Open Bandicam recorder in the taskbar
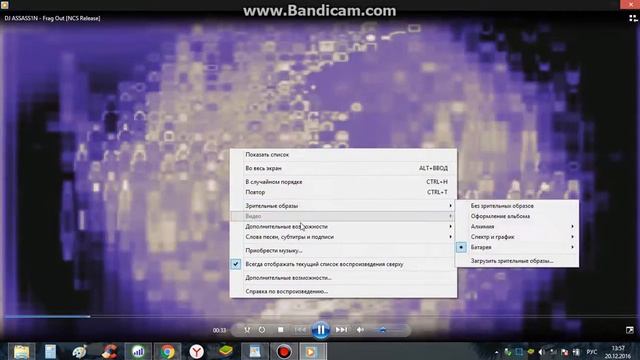The height and width of the screenshot is (360, 640). point(284,351)
